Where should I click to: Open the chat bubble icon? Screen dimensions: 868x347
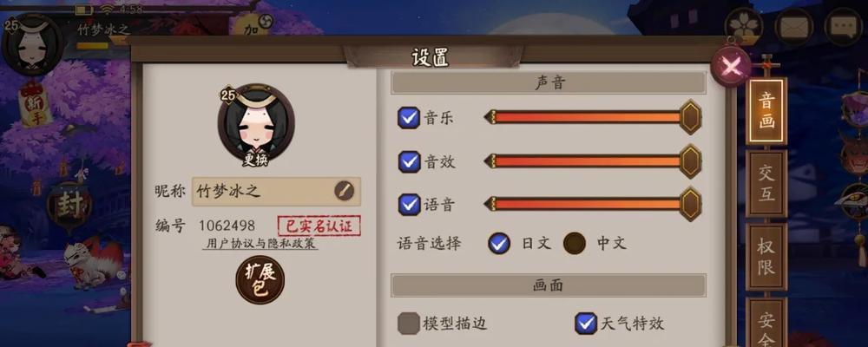843,27
